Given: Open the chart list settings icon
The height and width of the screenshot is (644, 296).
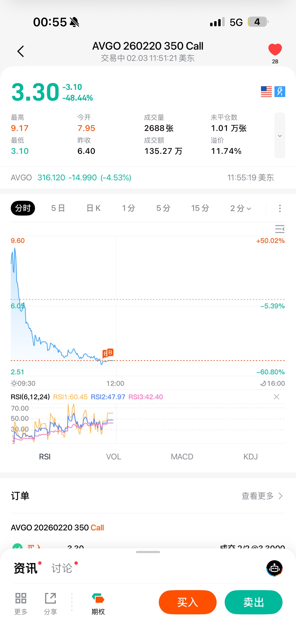Looking at the screenshot, I should [279, 229].
